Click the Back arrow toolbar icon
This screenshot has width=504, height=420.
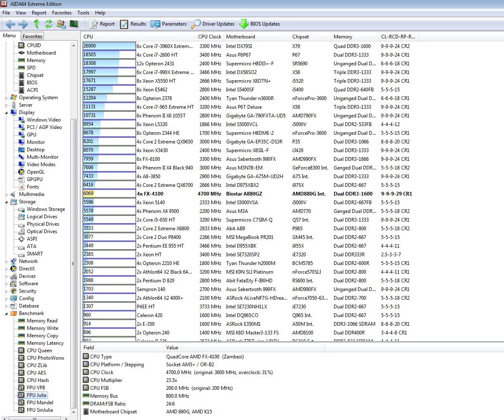tap(11, 24)
